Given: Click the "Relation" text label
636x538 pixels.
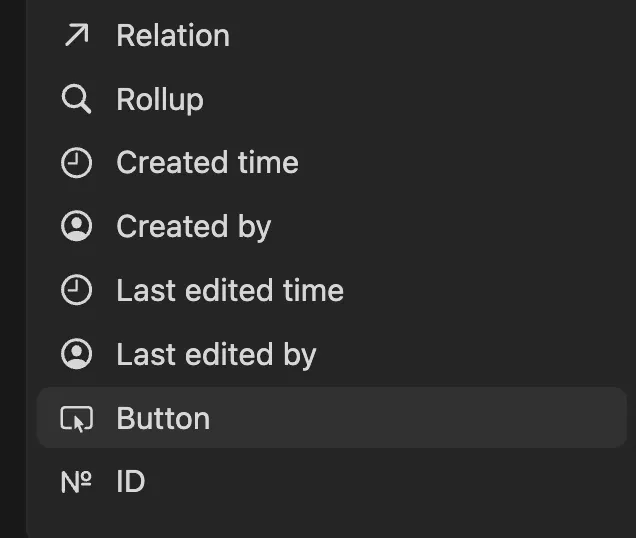Looking at the screenshot, I should click(x=173, y=35).
